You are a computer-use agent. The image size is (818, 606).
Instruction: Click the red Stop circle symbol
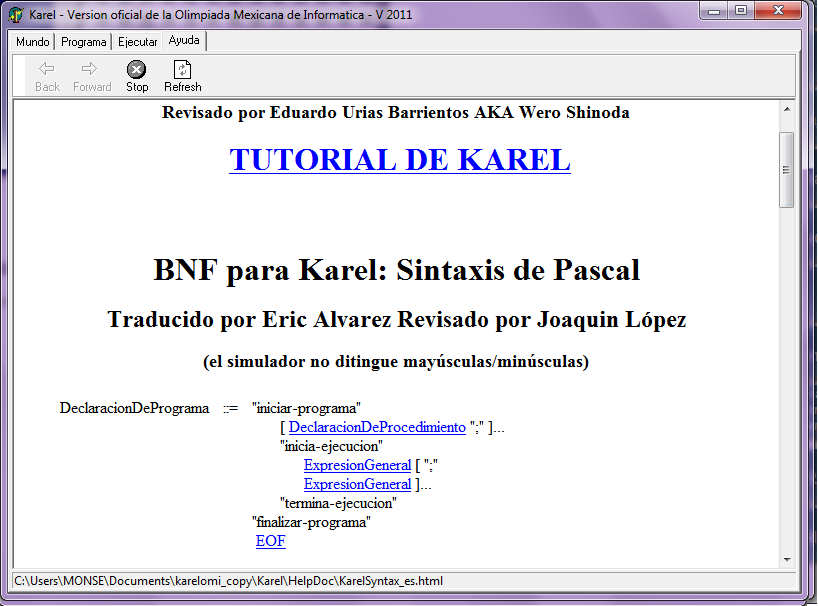point(136,68)
